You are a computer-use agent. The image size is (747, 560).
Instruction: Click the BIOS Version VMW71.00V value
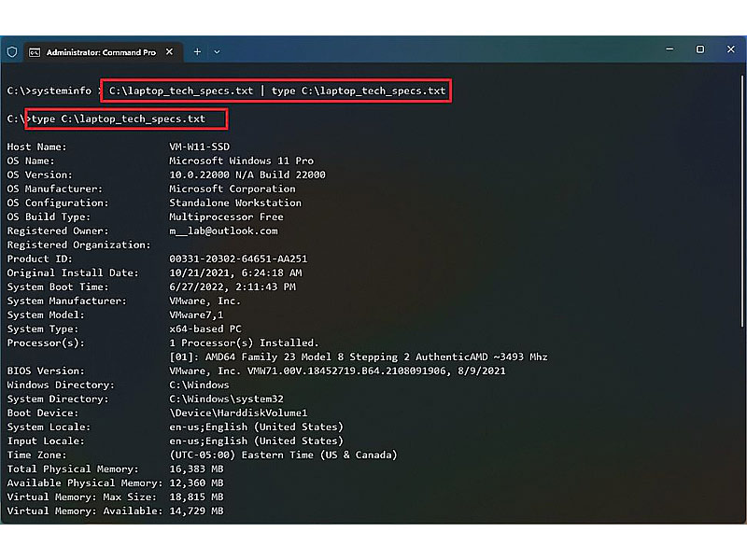click(337, 371)
